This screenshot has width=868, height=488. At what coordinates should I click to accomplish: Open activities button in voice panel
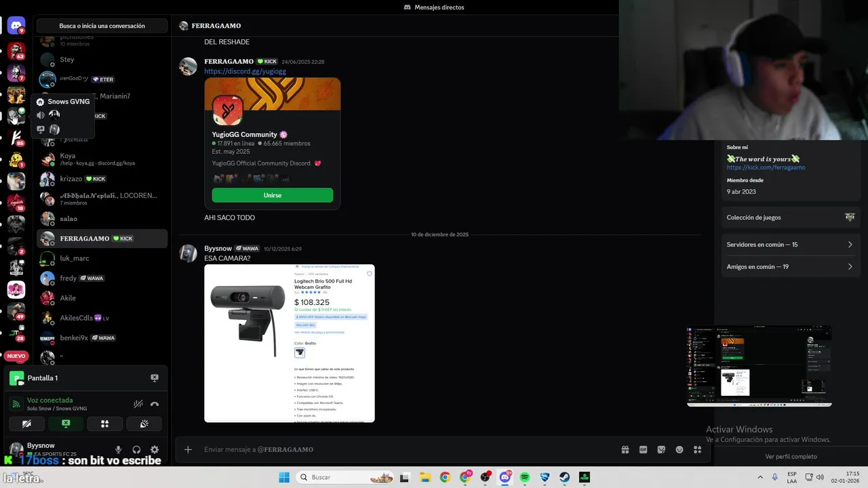pos(105,424)
